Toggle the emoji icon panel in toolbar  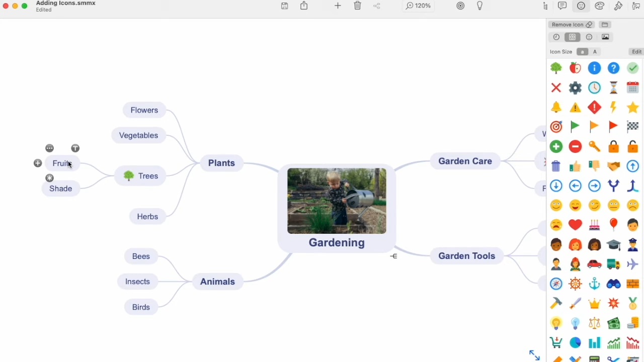(x=581, y=6)
